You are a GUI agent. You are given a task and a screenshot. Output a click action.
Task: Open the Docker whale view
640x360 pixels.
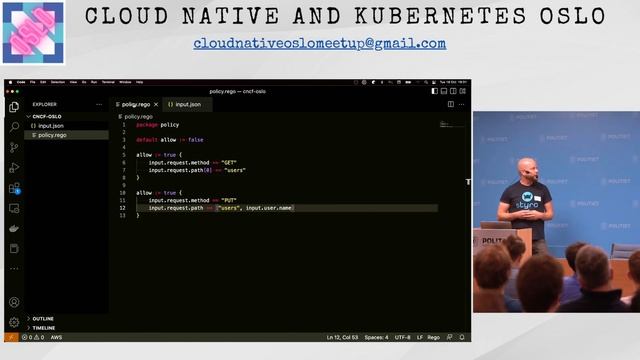click(14, 229)
